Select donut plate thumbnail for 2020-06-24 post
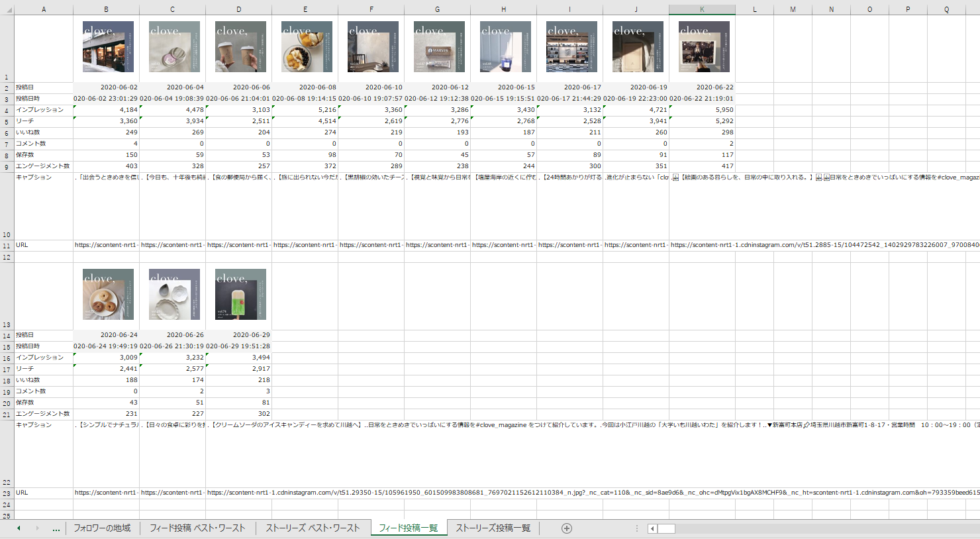 click(x=108, y=295)
